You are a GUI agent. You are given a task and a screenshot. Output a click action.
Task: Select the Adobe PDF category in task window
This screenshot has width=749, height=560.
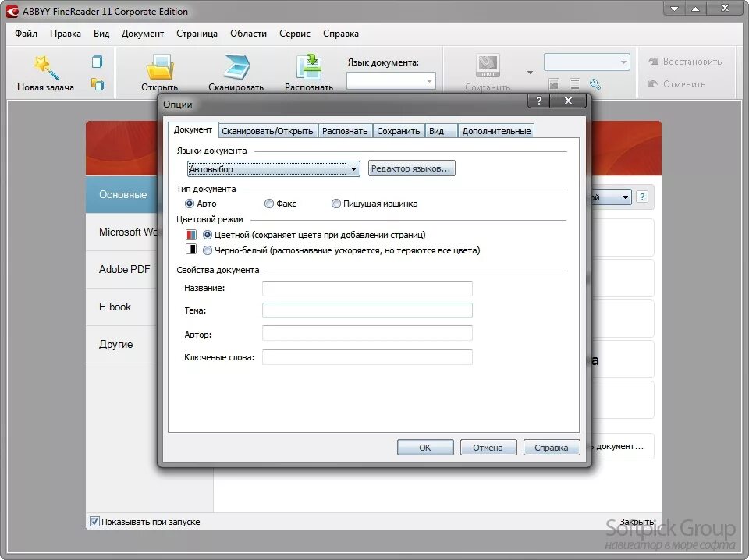(x=122, y=269)
